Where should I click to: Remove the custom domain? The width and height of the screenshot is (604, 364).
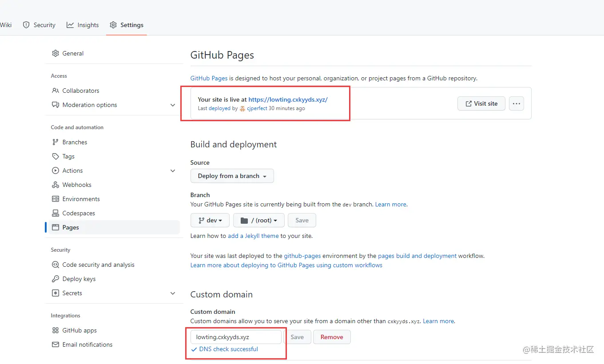pos(332,337)
